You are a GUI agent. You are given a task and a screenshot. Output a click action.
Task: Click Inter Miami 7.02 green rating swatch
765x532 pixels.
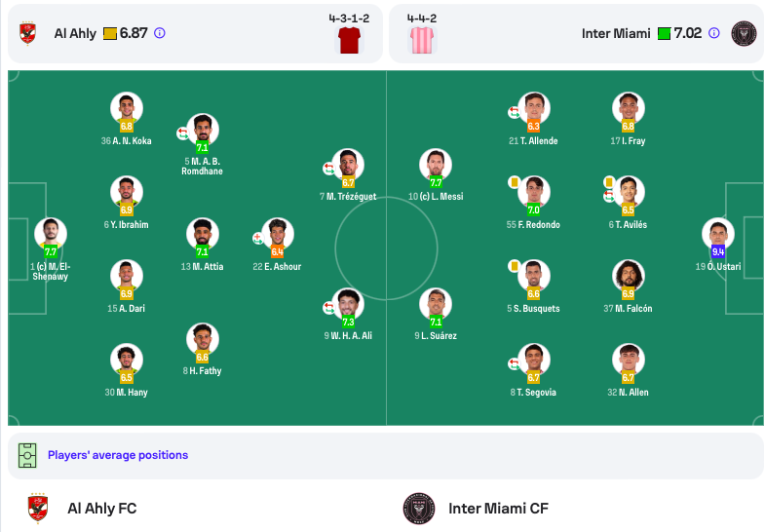tap(664, 34)
